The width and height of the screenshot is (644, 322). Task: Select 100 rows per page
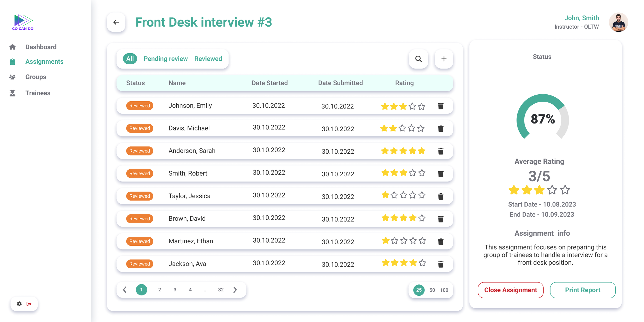[x=444, y=290]
